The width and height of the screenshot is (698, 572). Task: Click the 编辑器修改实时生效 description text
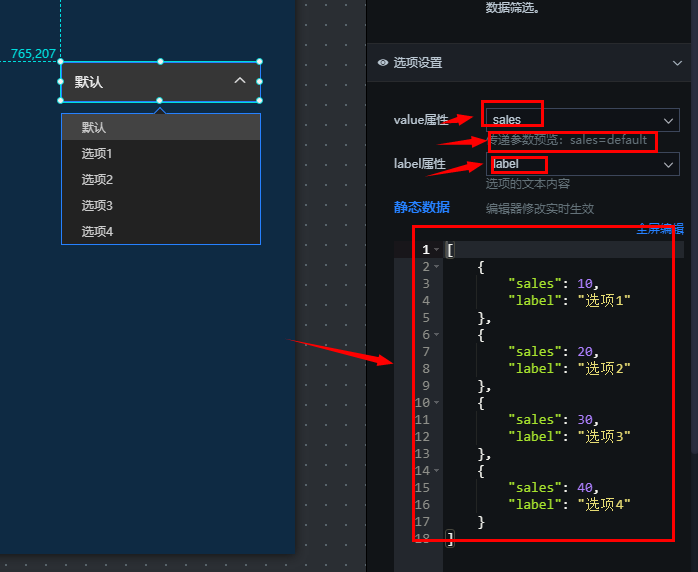pos(540,209)
